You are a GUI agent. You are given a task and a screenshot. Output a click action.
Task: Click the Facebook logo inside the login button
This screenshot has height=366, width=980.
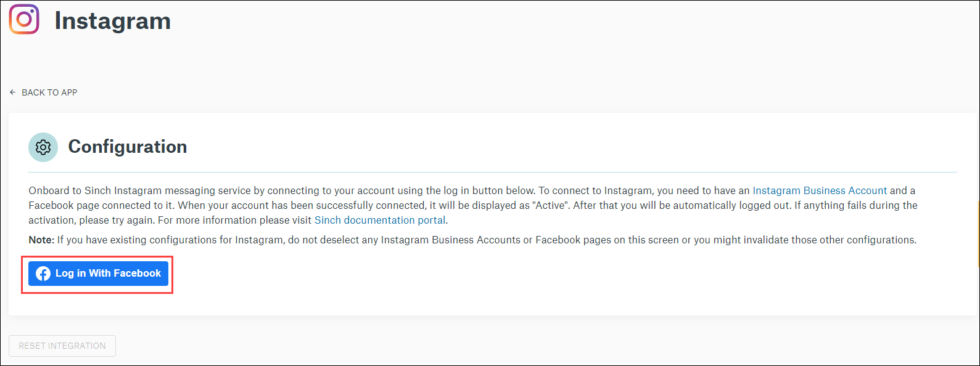point(43,273)
